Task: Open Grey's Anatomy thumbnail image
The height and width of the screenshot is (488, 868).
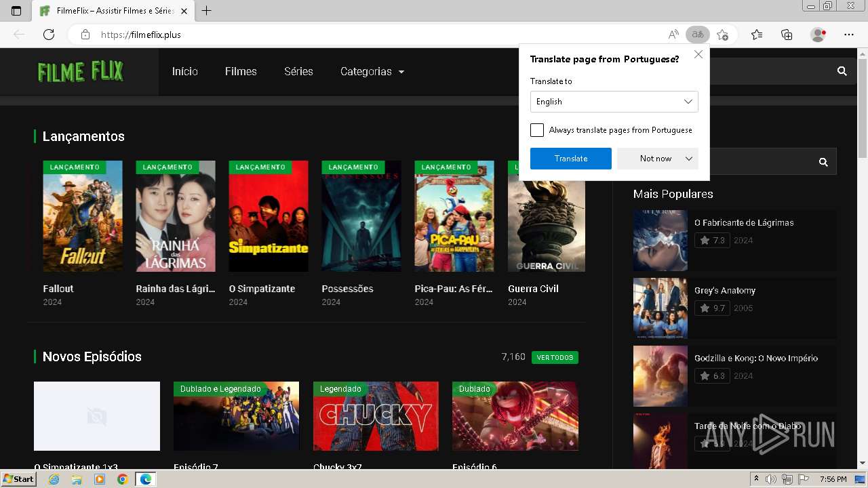Action: click(660, 308)
